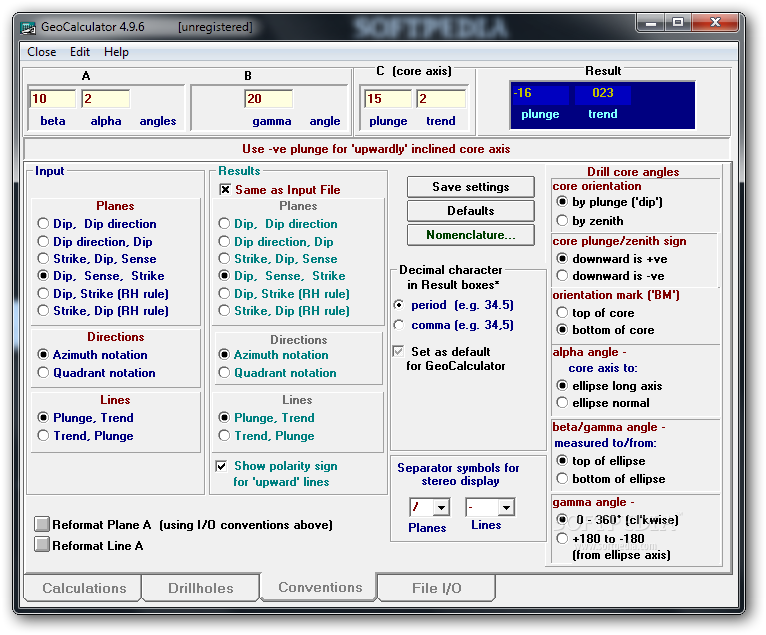Choose period as decimal character
This screenshot has height=635, width=766.
[399, 305]
